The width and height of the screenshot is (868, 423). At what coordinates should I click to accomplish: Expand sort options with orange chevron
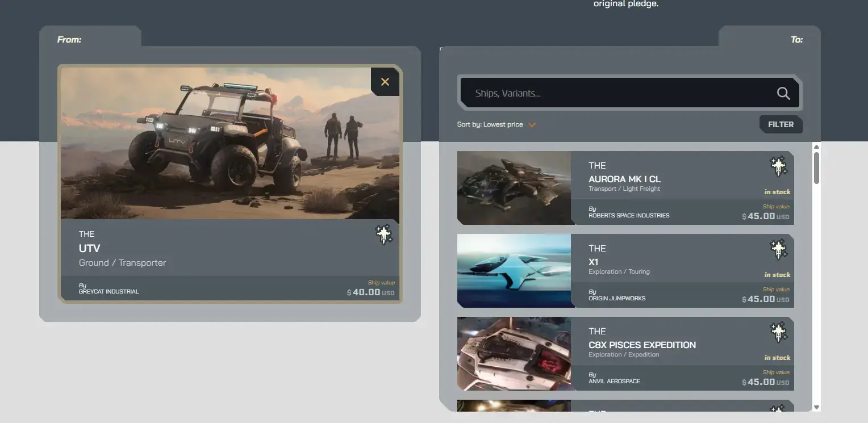tap(532, 125)
